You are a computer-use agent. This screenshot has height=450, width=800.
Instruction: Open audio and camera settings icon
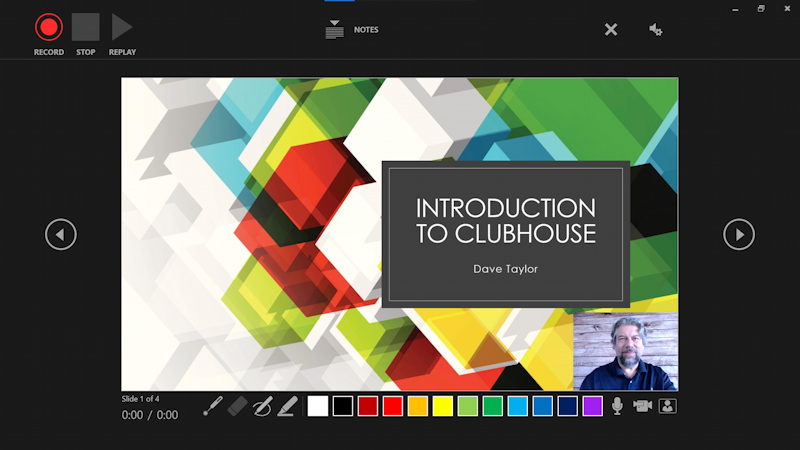point(656,30)
